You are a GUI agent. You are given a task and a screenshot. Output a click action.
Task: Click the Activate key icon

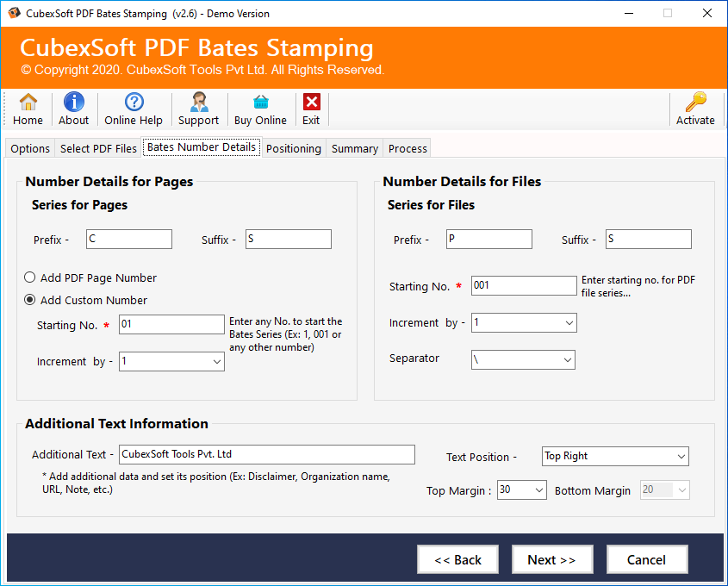point(695,103)
